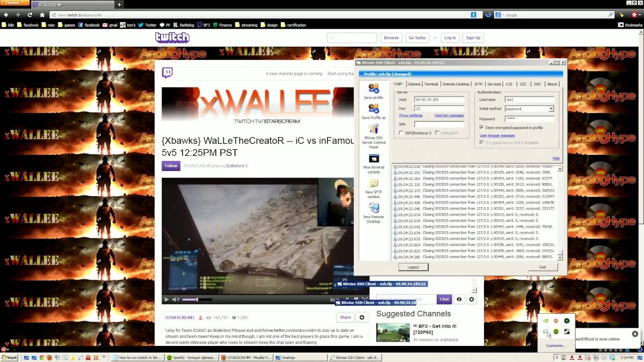Open the SFTP tab
Image resolution: width=644 pixels, height=362 pixels.
pos(478,84)
